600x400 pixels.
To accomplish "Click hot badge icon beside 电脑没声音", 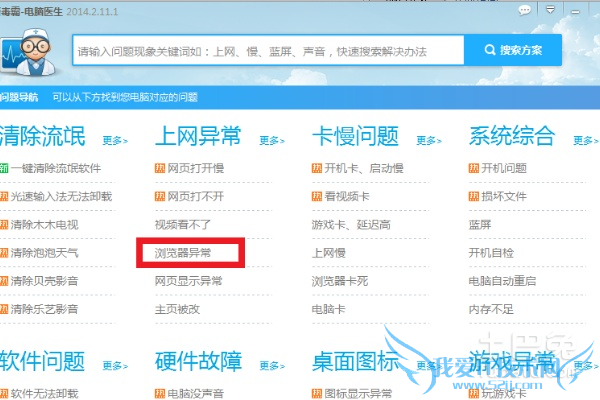I will (x=160, y=393).
